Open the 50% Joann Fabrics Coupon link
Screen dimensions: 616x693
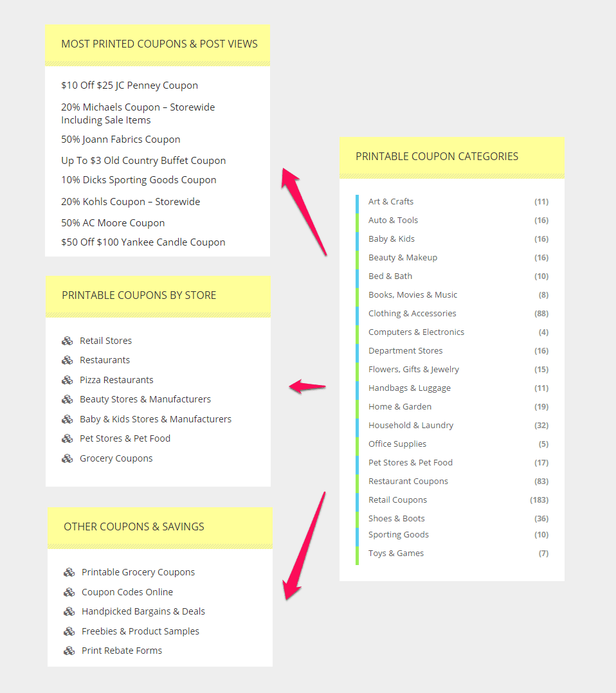click(x=120, y=139)
